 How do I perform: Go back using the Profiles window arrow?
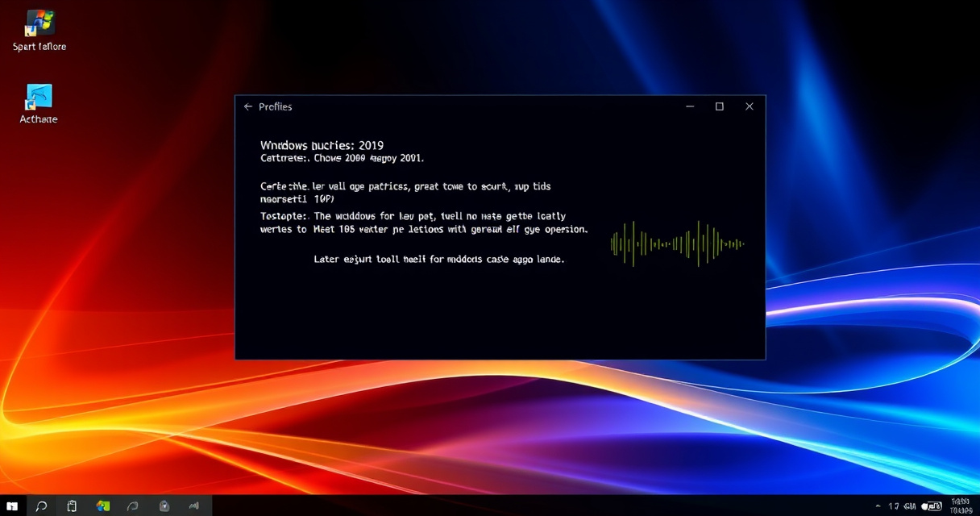point(248,106)
